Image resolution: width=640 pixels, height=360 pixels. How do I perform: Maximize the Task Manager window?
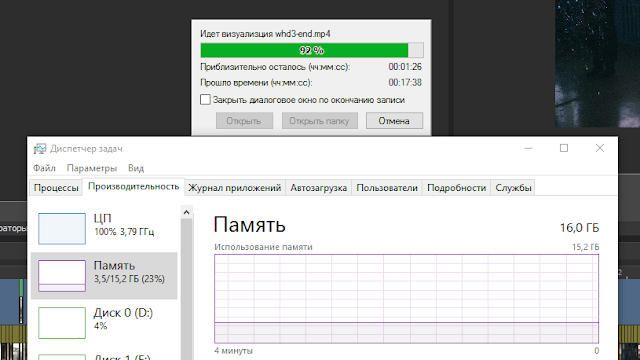click(564, 148)
